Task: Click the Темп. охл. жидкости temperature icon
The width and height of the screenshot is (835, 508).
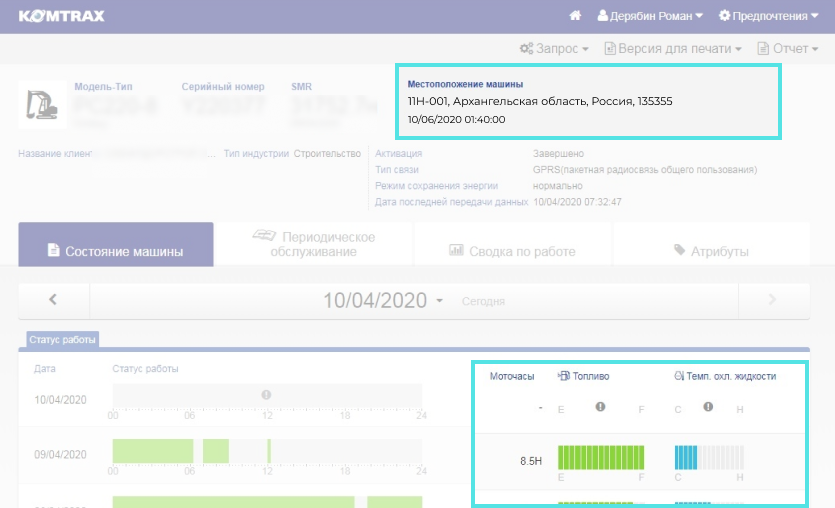Action: [x=679, y=376]
